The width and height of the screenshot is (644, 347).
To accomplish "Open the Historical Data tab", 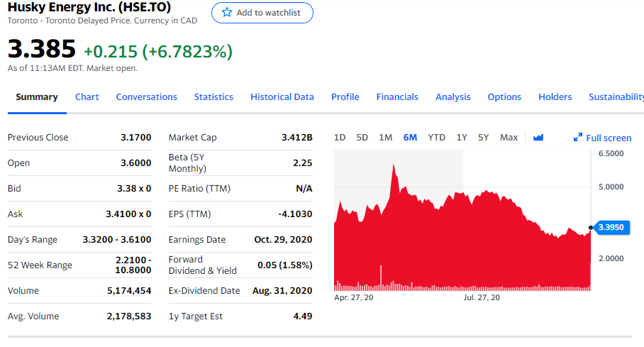I will (x=282, y=97).
